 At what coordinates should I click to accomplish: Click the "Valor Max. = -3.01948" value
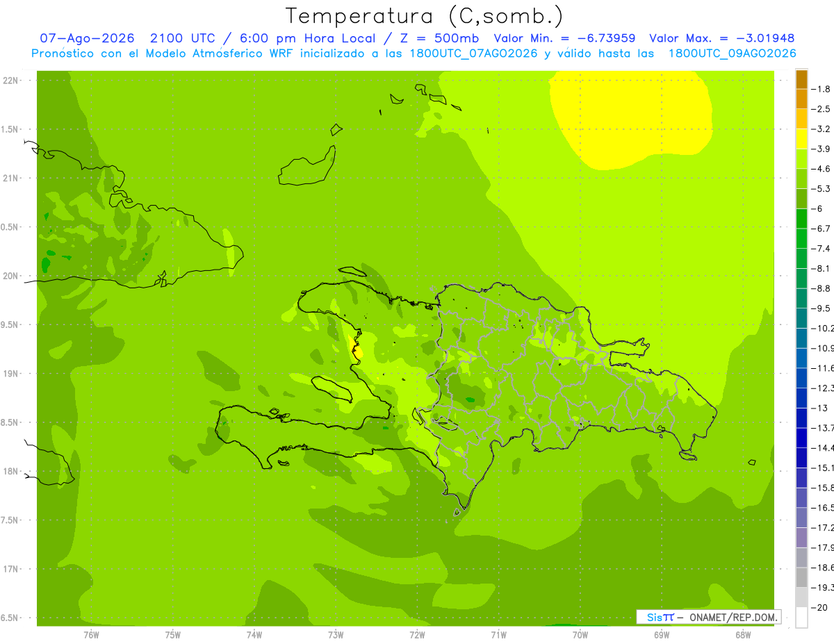[x=721, y=38]
